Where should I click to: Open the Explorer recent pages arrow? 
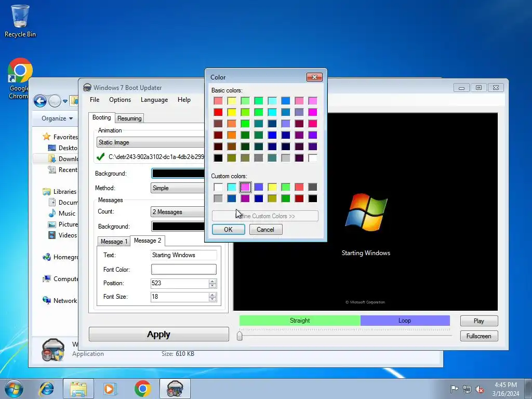pos(65,101)
